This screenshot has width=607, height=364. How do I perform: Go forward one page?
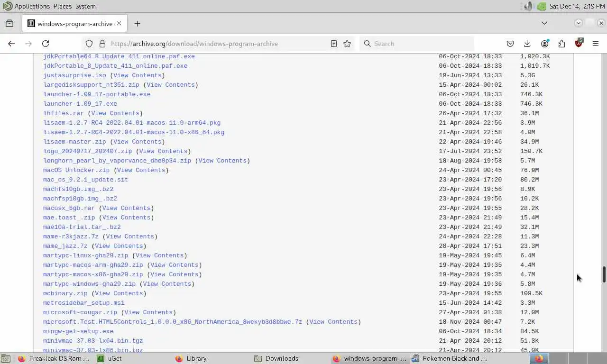point(28,44)
